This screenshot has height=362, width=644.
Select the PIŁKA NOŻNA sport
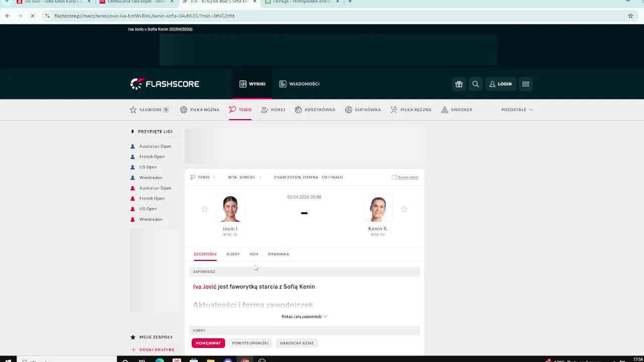click(x=200, y=110)
